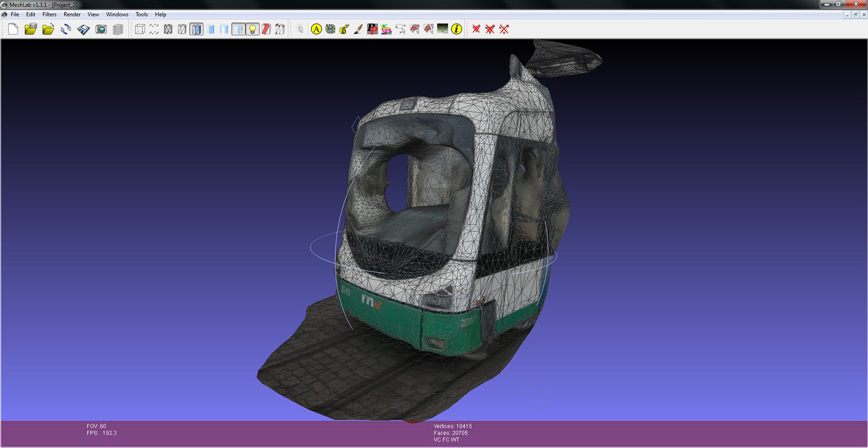The image size is (868, 448).
Task: Start the Align tool yellow A icon
Action: (x=316, y=29)
